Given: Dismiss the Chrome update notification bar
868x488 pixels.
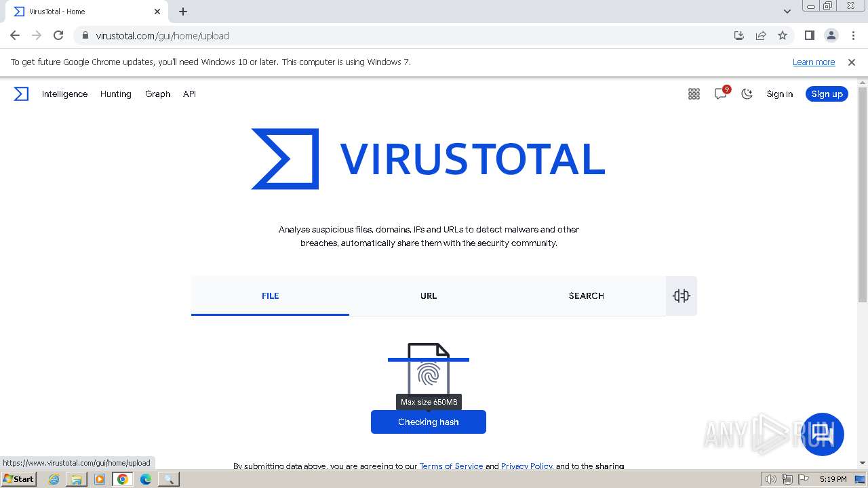Looking at the screenshot, I should tap(852, 62).
